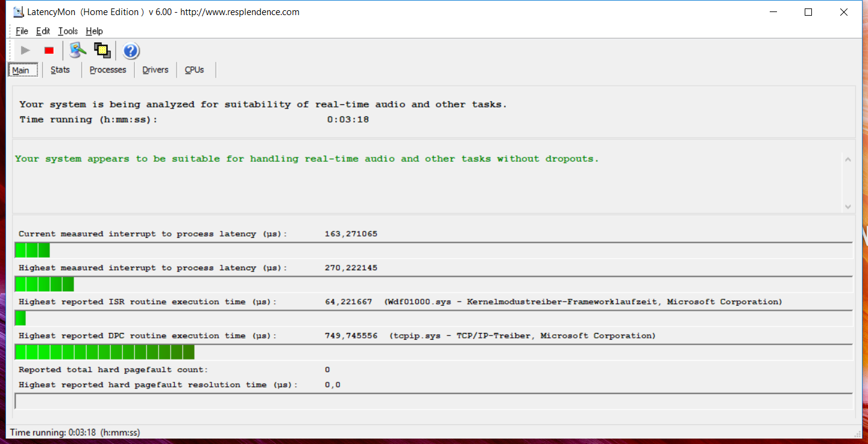The width and height of the screenshot is (868, 444).
Task: Click the hard pagefault resolution time label
Action: (158, 385)
